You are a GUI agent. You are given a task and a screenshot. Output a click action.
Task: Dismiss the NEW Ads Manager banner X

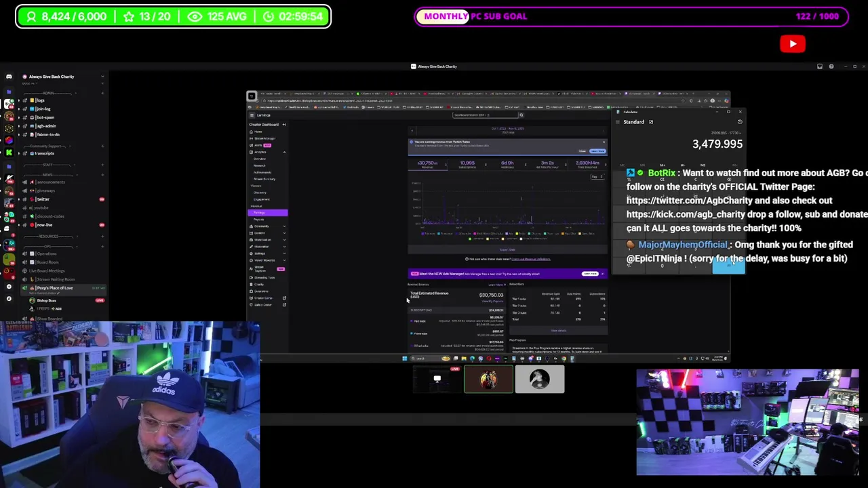pyautogui.click(x=602, y=274)
